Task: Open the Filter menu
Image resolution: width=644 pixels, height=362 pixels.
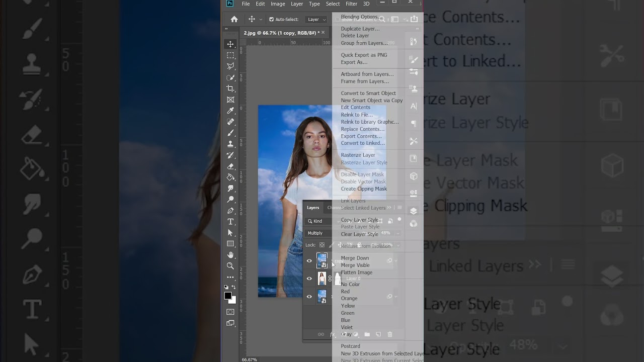Action: click(x=352, y=4)
